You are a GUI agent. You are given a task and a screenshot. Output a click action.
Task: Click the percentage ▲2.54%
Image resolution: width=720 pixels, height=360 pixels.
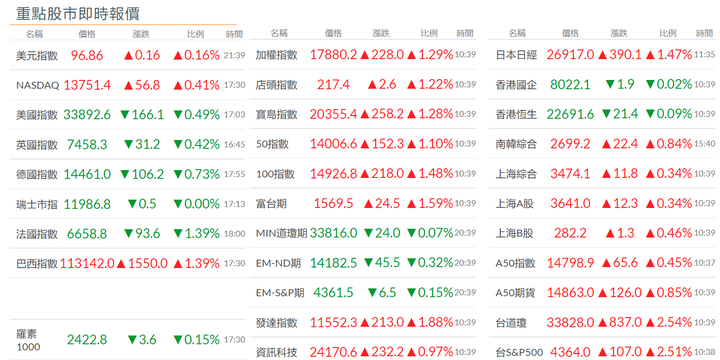click(669, 323)
